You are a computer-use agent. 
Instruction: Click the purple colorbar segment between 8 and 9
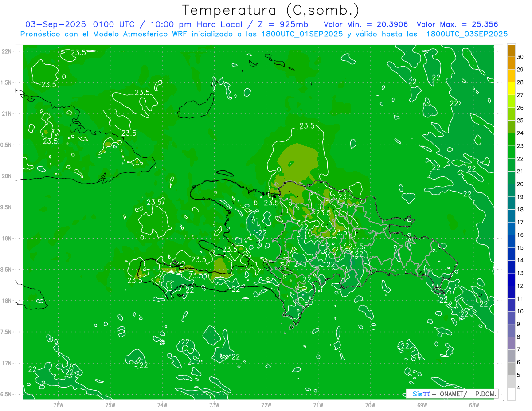coord(511,331)
